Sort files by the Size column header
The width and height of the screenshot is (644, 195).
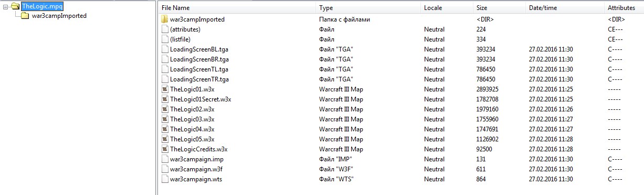[500, 8]
